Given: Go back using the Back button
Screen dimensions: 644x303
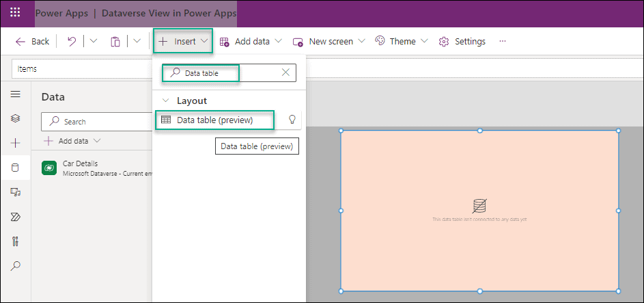Looking at the screenshot, I should coord(33,42).
